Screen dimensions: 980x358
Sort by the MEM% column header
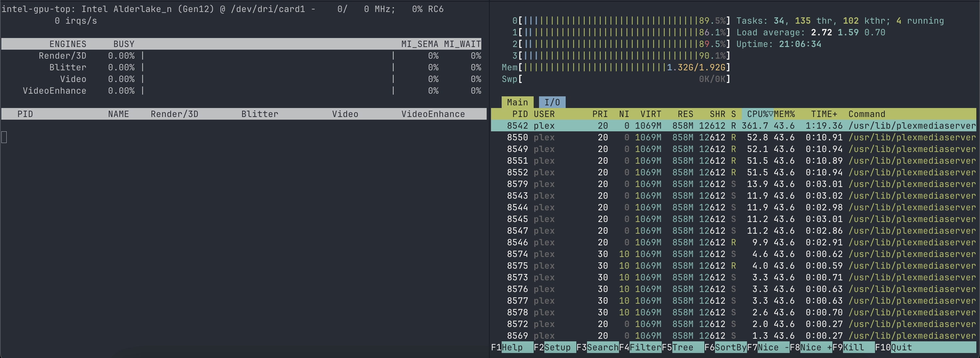point(784,114)
